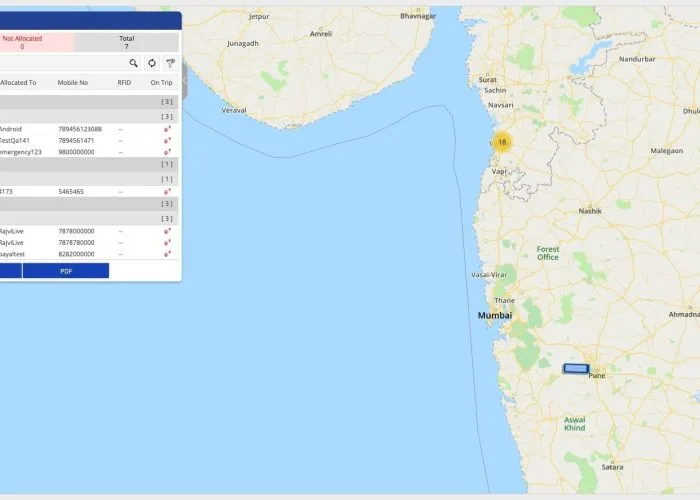Image resolution: width=700 pixels, height=500 pixels.
Task: Click the On Trip icon for 5465465 row
Action: click(167, 191)
